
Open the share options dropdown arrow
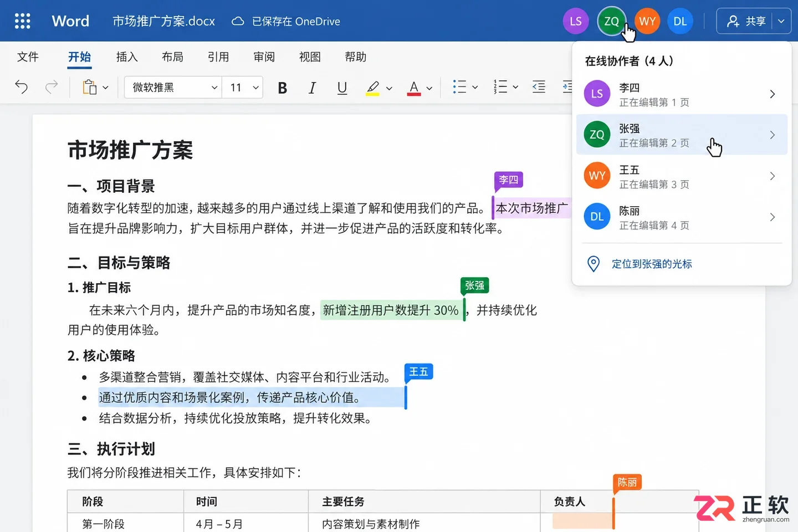click(781, 22)
